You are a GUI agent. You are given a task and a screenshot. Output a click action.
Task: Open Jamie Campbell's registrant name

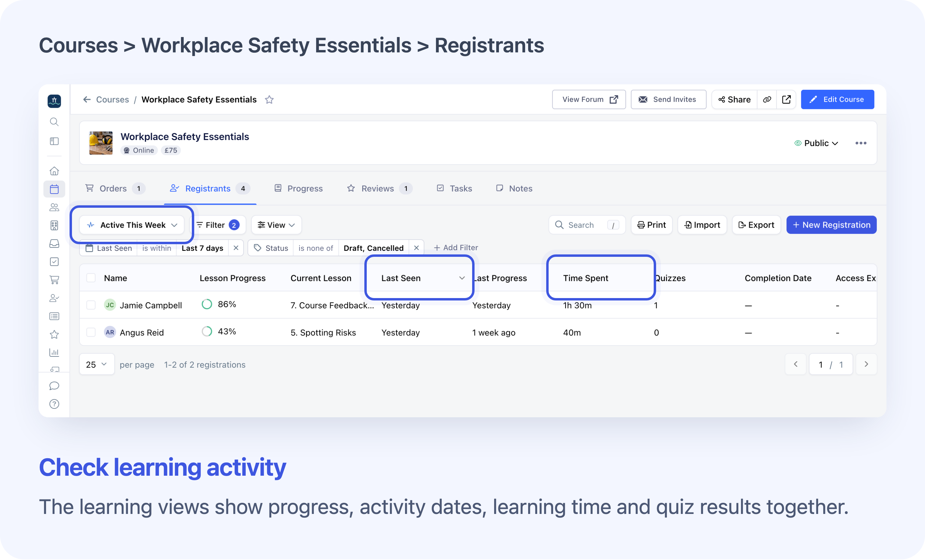[151, 305]
